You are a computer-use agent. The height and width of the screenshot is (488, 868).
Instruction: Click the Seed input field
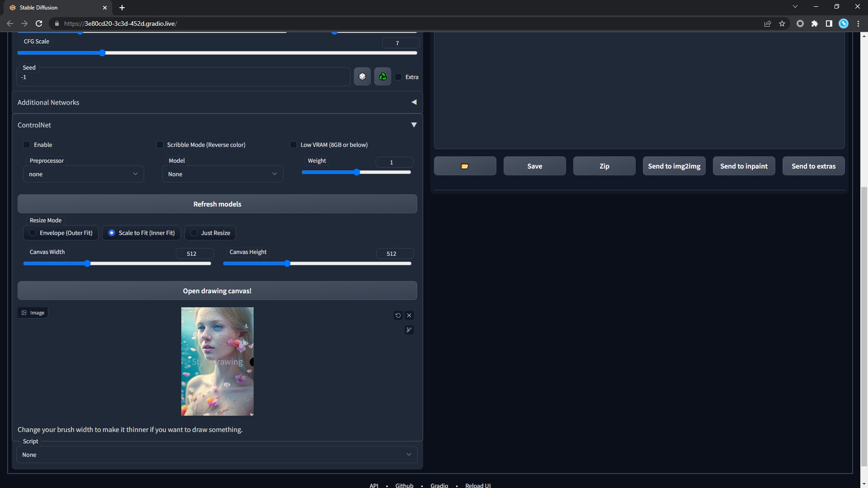(183, 77)
